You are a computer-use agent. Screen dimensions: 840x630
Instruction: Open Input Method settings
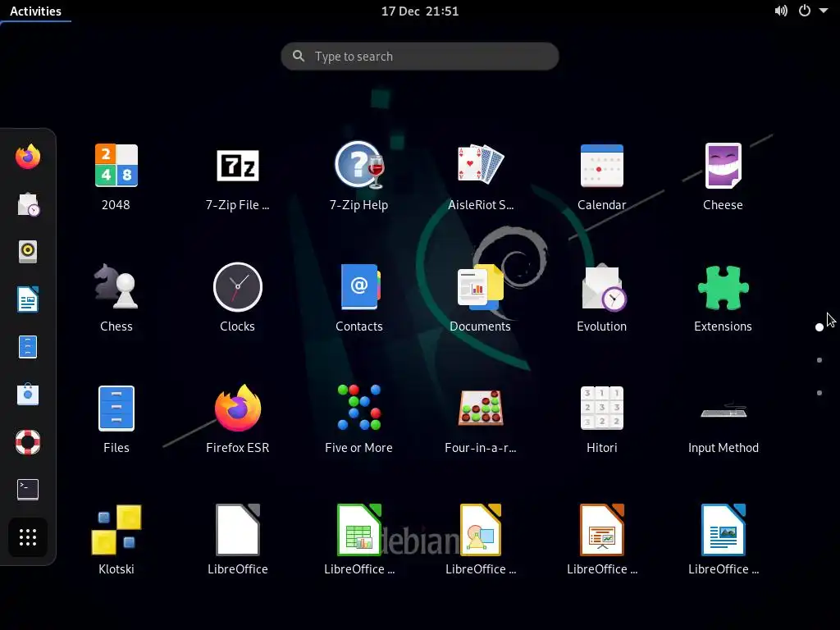[x=724, y=412]
